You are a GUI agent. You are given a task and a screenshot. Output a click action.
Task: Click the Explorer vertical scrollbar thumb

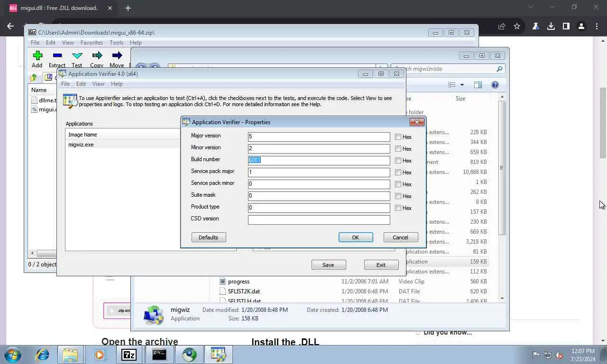(x=502, y=167)
